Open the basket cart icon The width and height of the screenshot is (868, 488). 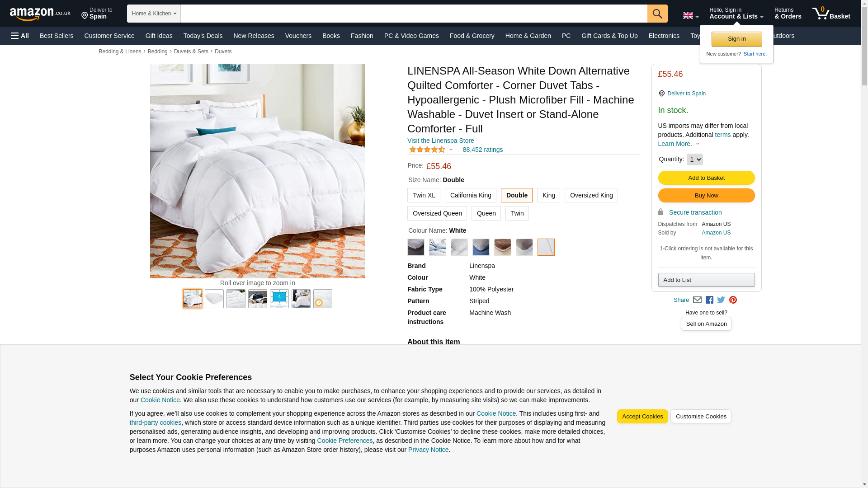831,14
